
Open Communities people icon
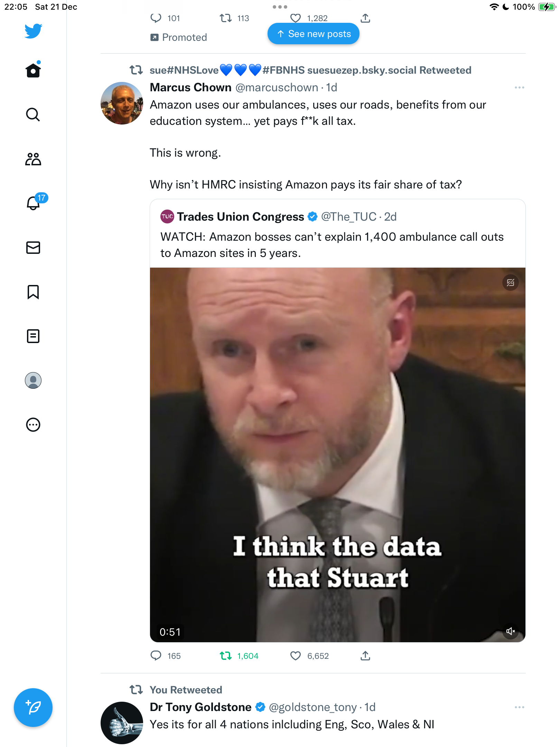click(x=33, y=159)
